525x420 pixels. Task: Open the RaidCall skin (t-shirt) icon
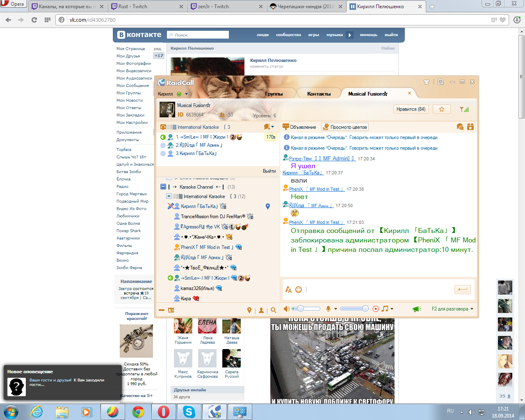point(427,82)
